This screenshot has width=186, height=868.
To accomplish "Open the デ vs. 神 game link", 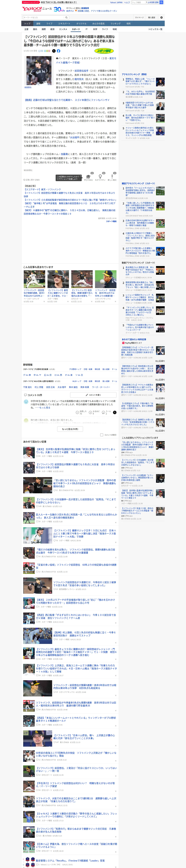I will (x=27, y=375).
